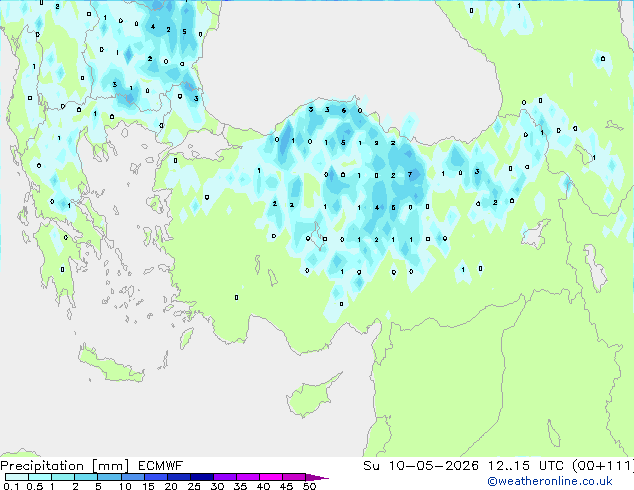Click the 'Precipitation [mm]' title text

pos(65,466)
